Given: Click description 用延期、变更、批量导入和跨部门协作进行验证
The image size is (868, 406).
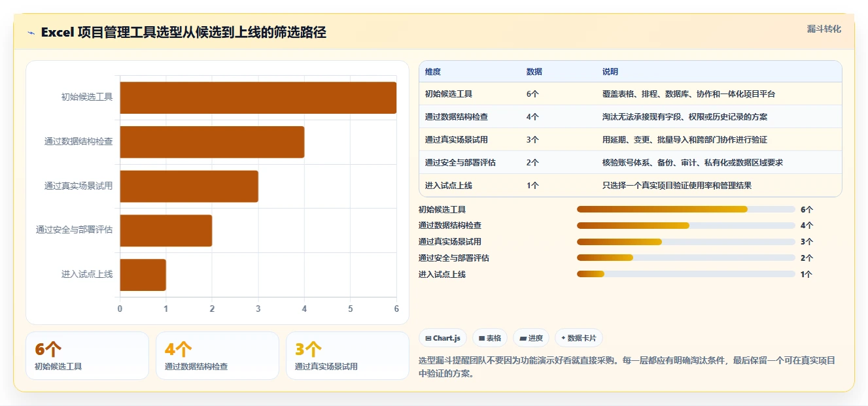Looking at the screenshot, I should click(685, 140).
